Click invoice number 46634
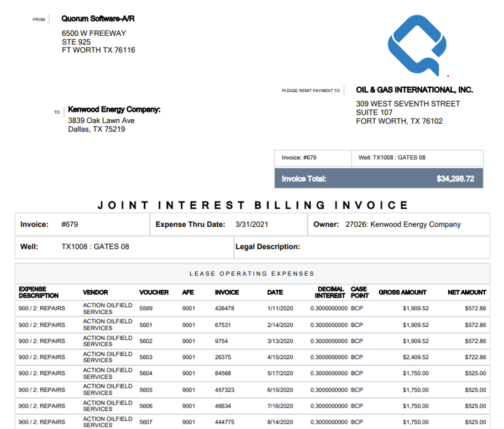 (x=223, y=406)
